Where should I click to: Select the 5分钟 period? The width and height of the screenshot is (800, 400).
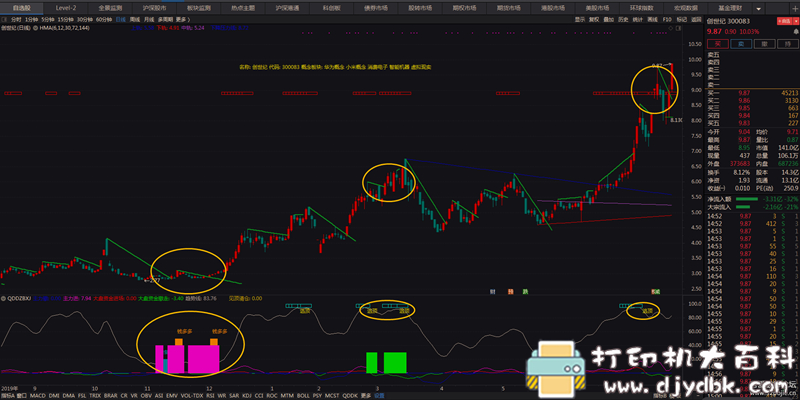click(46, 20)
